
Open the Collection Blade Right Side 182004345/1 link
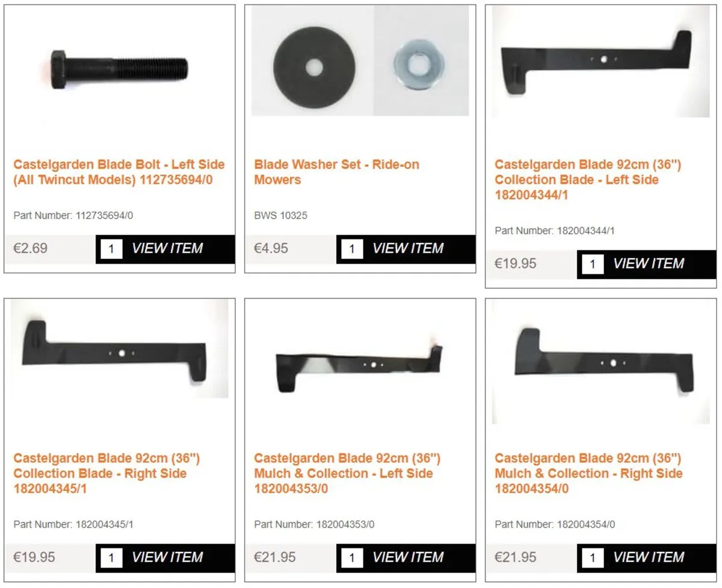click(107, 474)
